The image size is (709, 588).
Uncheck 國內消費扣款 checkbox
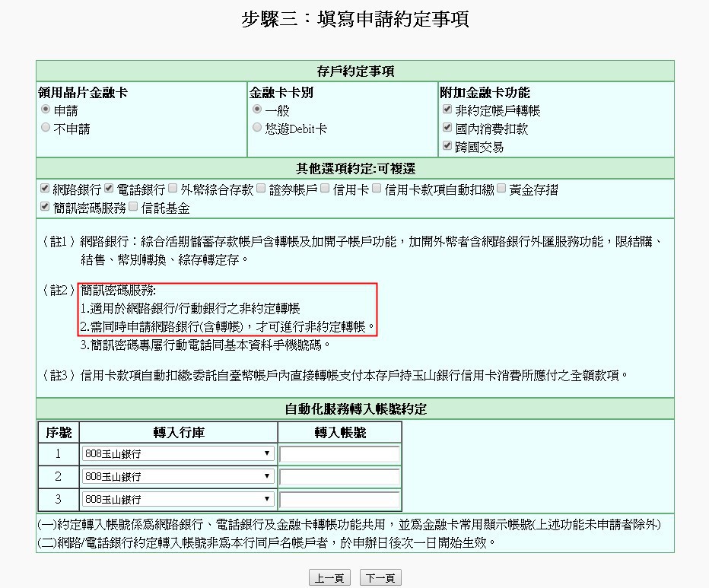coord(447,127)
